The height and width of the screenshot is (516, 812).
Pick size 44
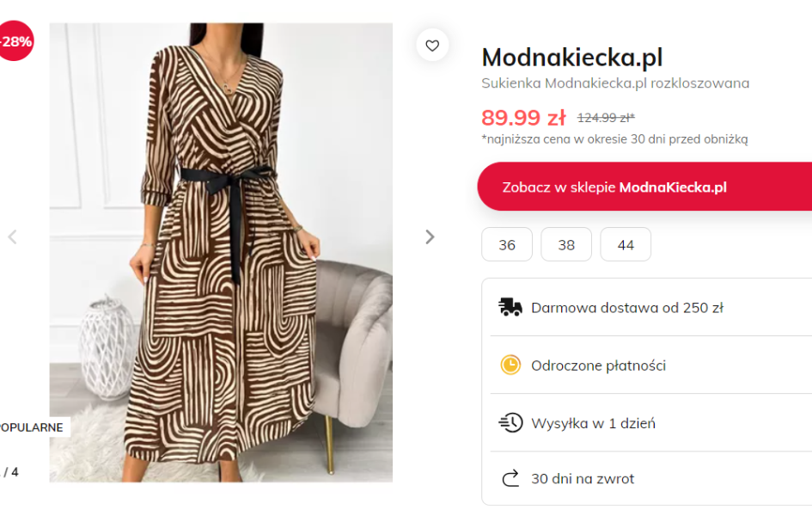(626, 245)
